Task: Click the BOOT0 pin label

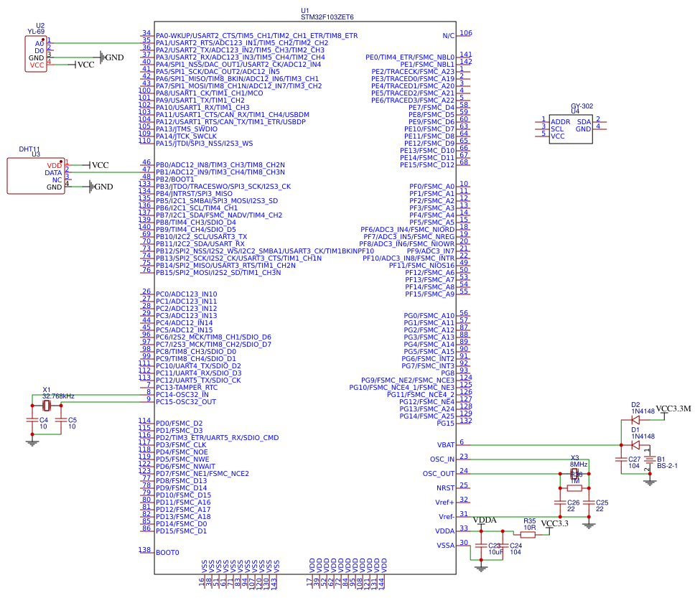Action: coord(167,553)
